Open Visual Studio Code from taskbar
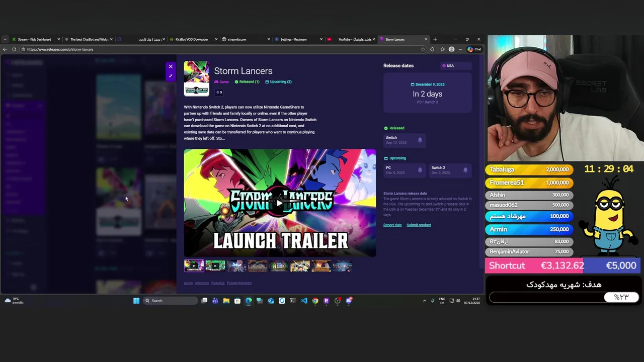The height and width of the screenshot is (362, 644). click(x=304, y=301)
